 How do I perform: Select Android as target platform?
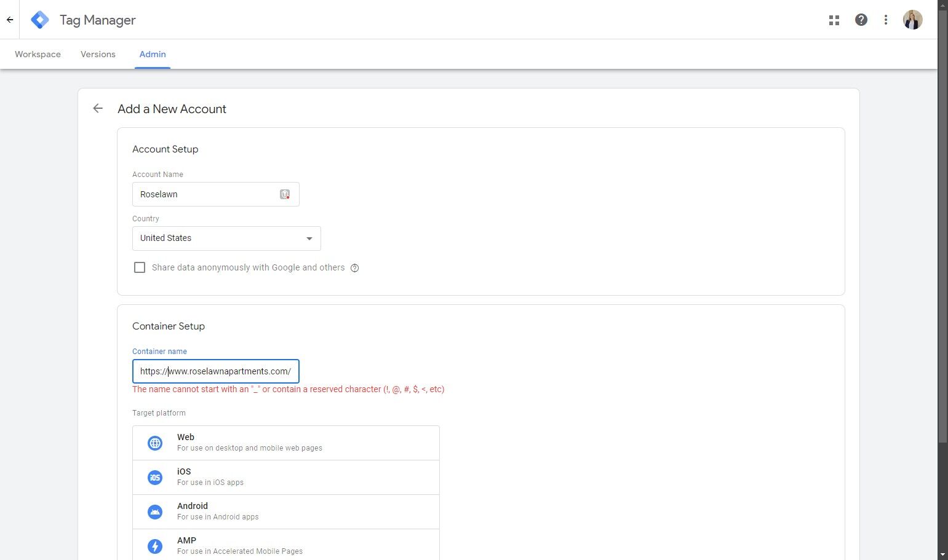click(x=286, y=511)
